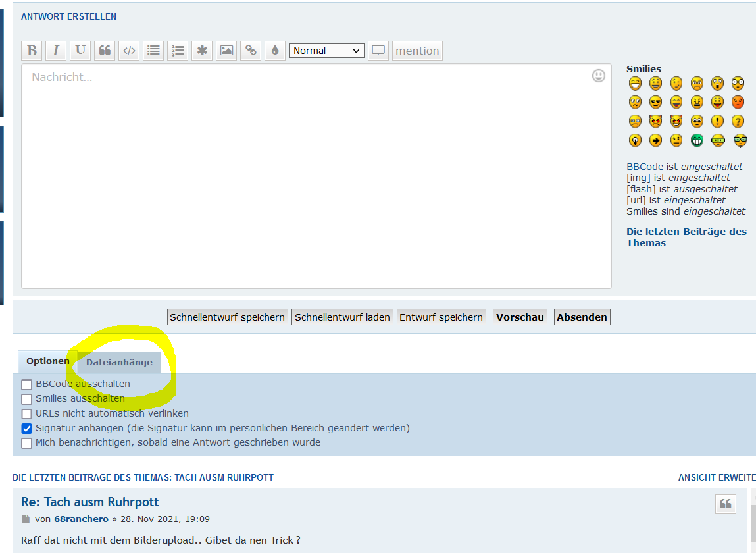
Task: Insert a numbered list
Action: pyautogui.click(x=178, y=51)
